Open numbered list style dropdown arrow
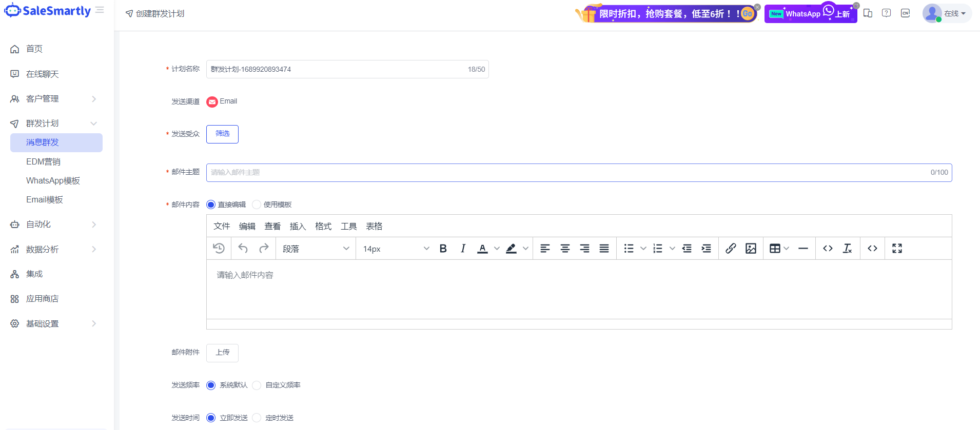 (x=672, y=249)
